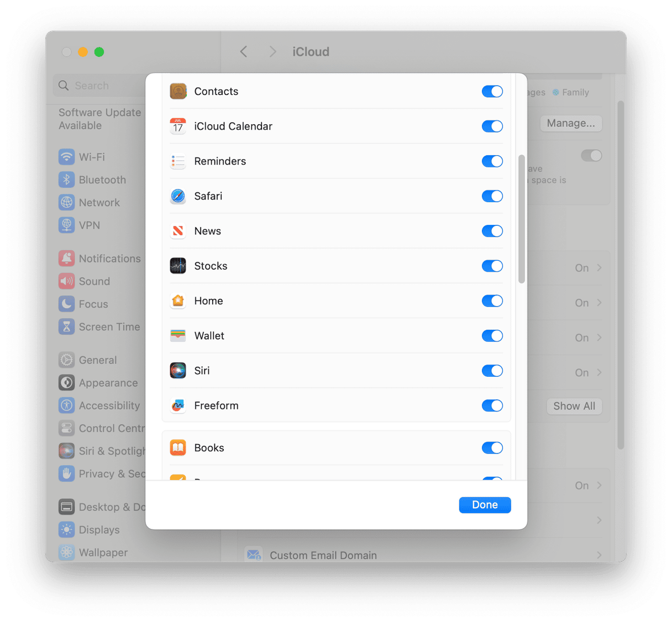Turn off iCloud Calendar sync toggle
672x622 pixels.
[492, 126]
